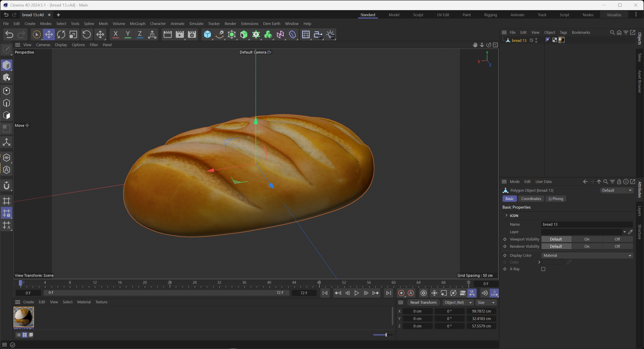Screen dimensions: 644x349
Task: Open Edit Render Settings icon
Action: (x=192, y=34)
